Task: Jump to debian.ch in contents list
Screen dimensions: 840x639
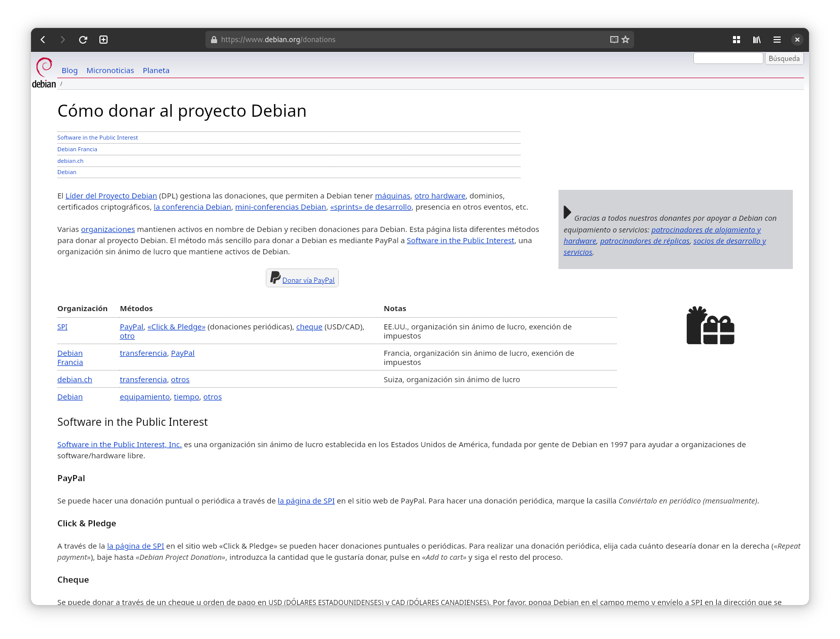Action: 71,161
